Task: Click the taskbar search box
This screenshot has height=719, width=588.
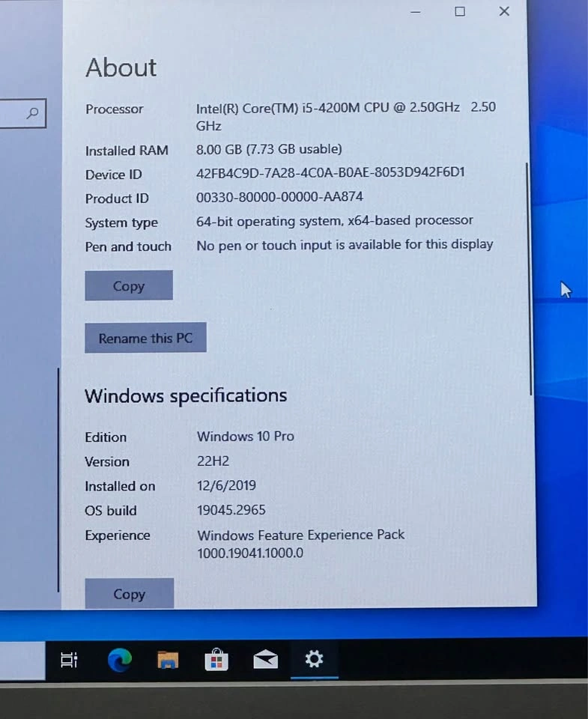Action: [22, 661]
